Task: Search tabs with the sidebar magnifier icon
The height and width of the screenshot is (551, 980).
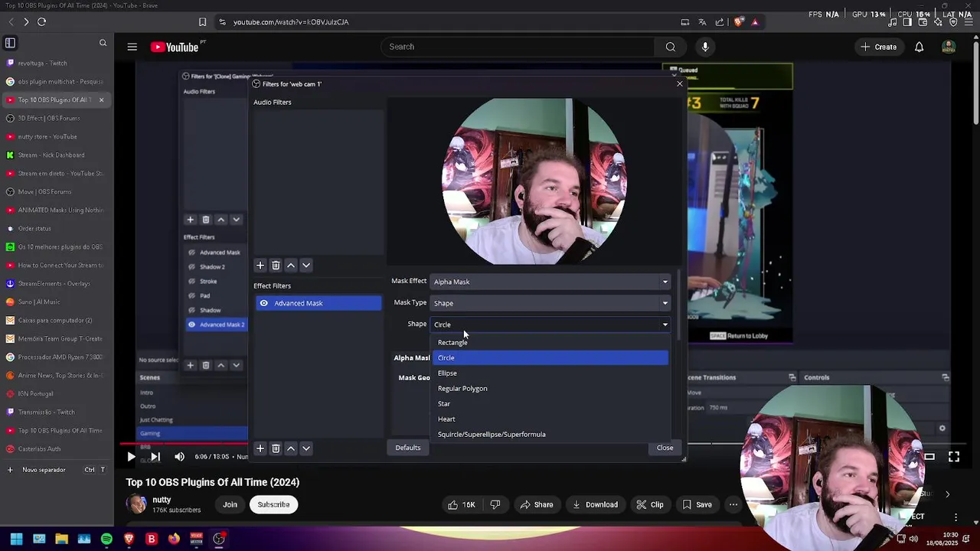Action: click(103, 43)
